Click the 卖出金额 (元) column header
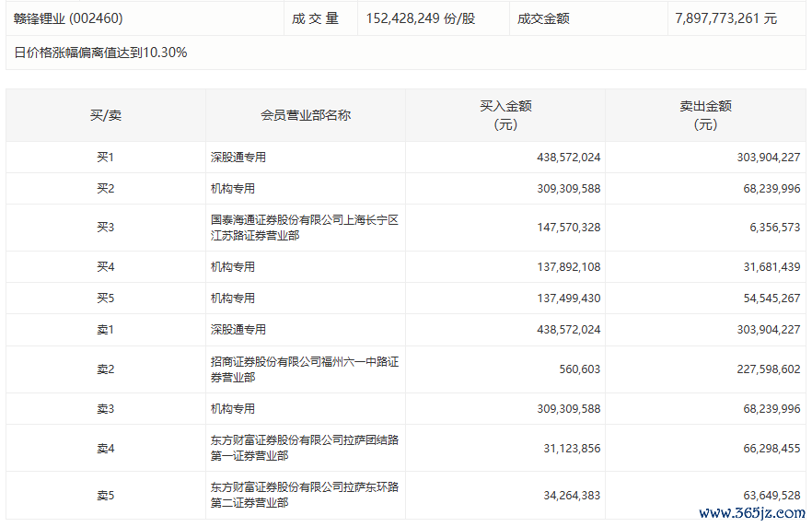 pyautogui.click(x=705, y=115)
